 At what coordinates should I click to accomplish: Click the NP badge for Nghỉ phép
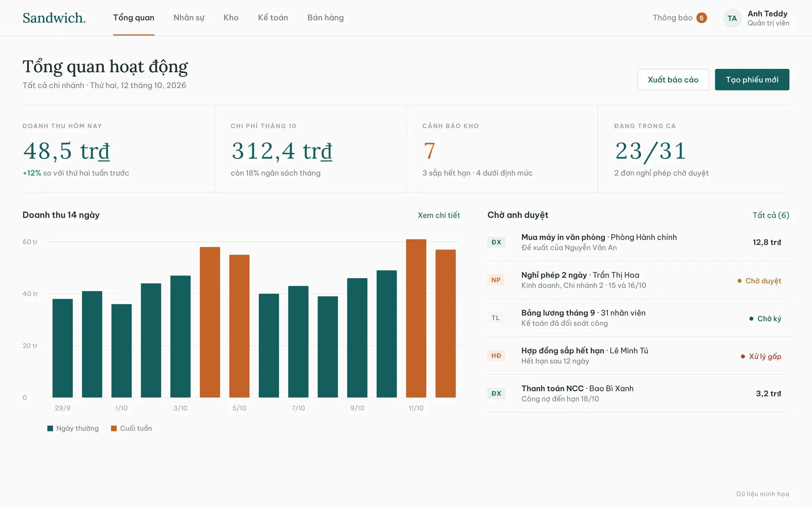click(x=496, y=280)
